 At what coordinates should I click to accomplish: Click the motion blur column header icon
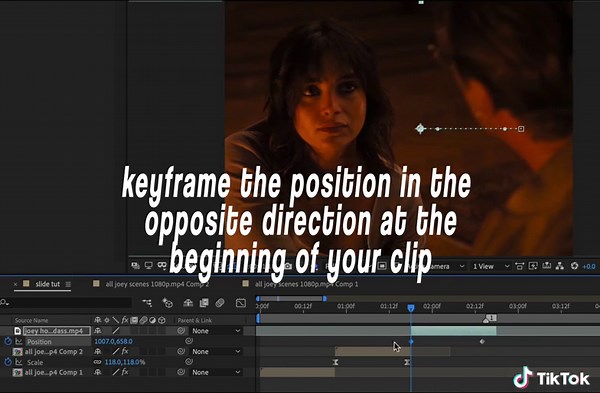(x=143, y=320)
